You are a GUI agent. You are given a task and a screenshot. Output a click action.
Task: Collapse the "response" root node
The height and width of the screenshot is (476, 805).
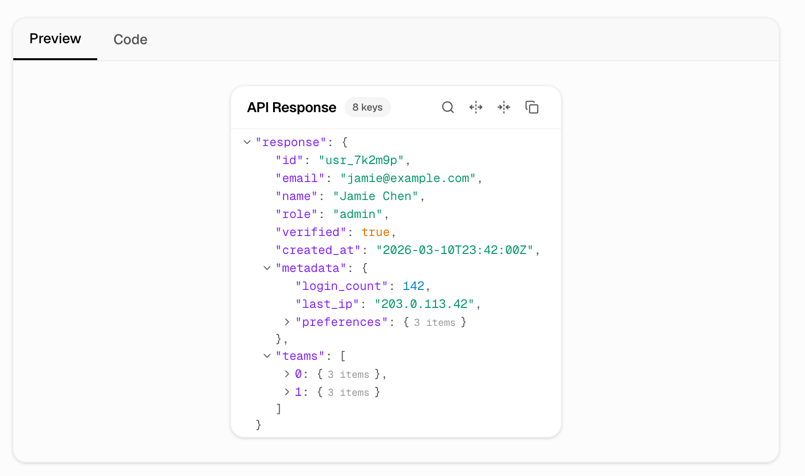[247, 142]
